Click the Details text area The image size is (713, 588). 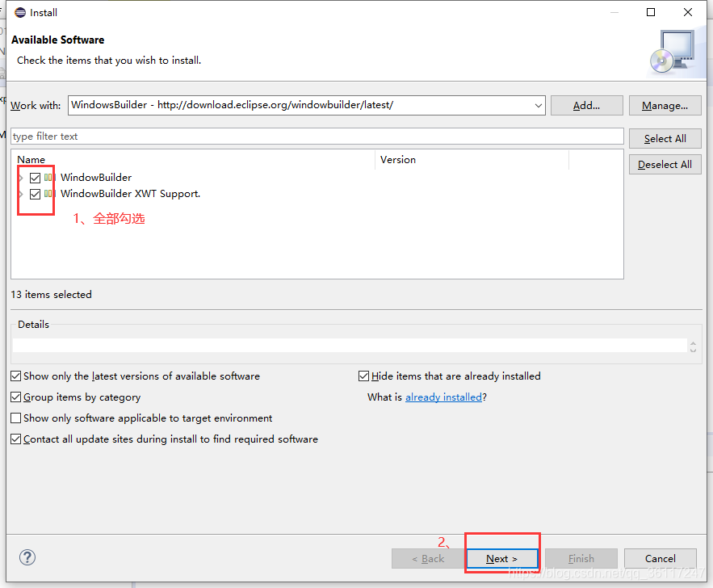[350, 345]
